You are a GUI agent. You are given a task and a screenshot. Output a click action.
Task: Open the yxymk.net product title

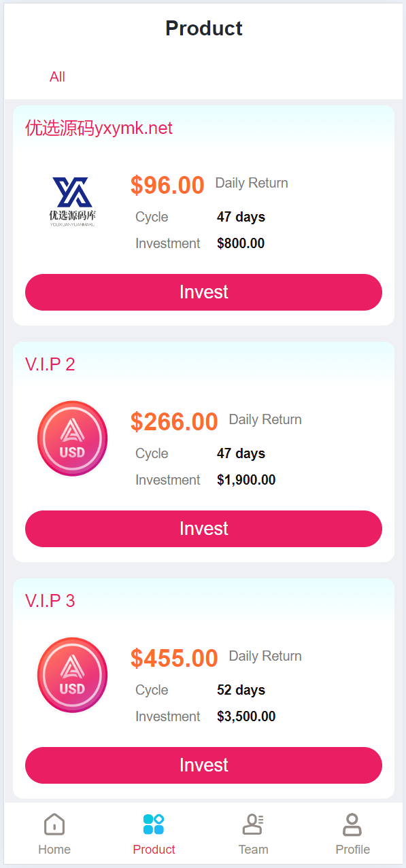(99, 128)
